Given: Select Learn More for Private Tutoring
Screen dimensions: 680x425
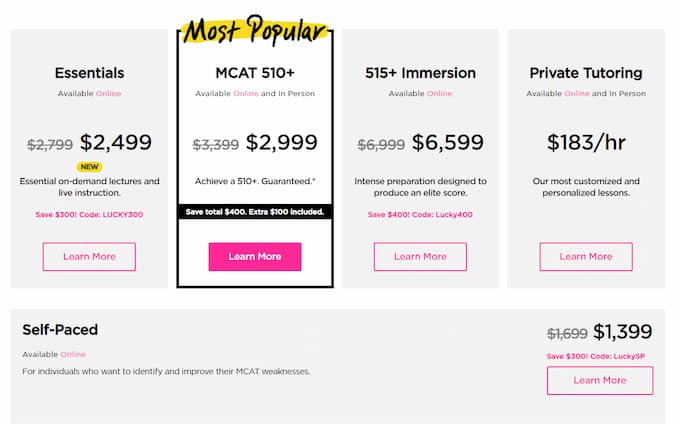Looking at the screenshot, I should [586, 257].
